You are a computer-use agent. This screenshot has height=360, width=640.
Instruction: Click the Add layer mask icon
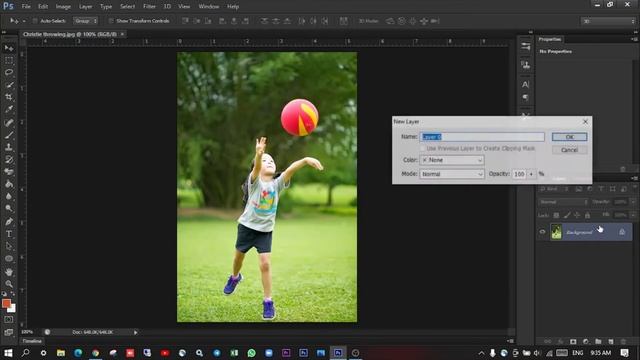coord(573,341)
